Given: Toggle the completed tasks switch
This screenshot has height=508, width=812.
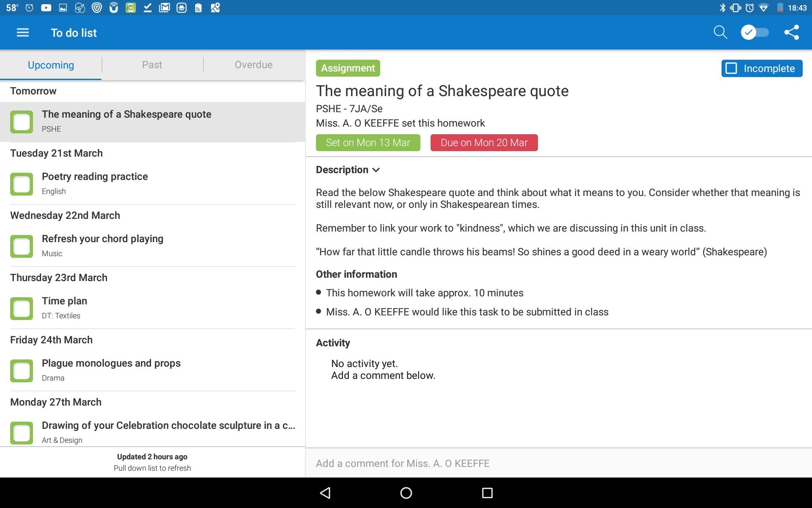Looking at the screenshot, I should [755, 33].
